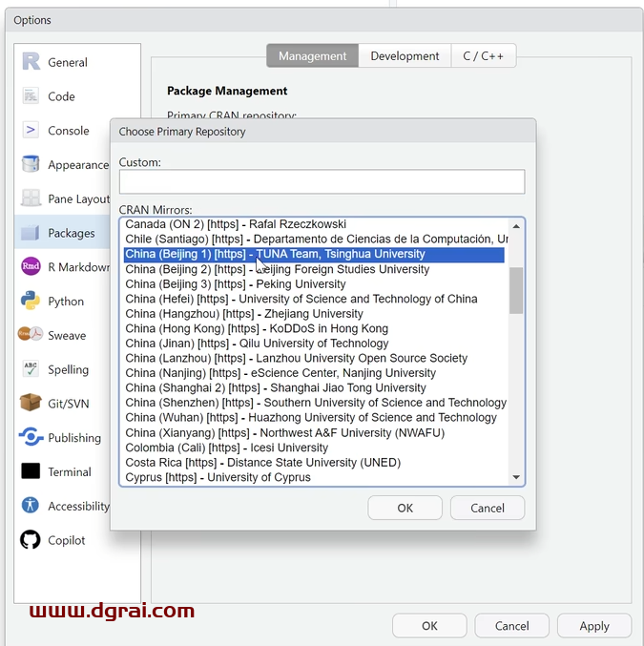Select China (Shanghai 2) Jiao Tong mirror
Screen dimensions: 644x646
pyautogui.click(x=314, y=387)
